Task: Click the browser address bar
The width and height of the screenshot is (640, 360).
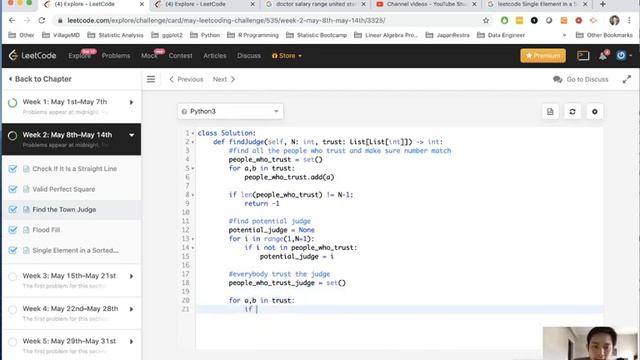Action: pyautogui.click(x=269, y=20)
